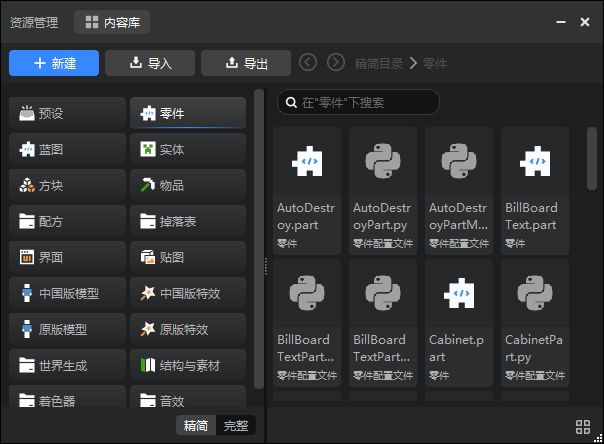The width and height of the screenshot is (604, 444).
Task: Switch the directory view to 精简 mode
Action: [196, 426]
